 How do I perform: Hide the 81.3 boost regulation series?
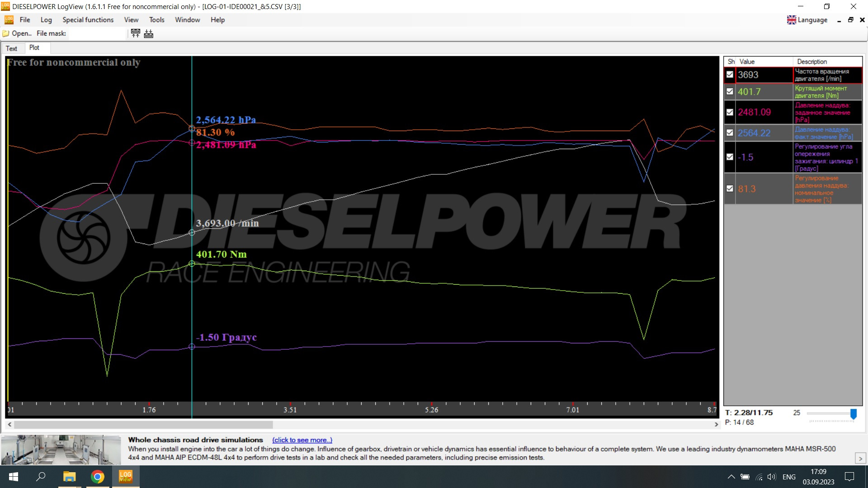click(x=730, y=188)
